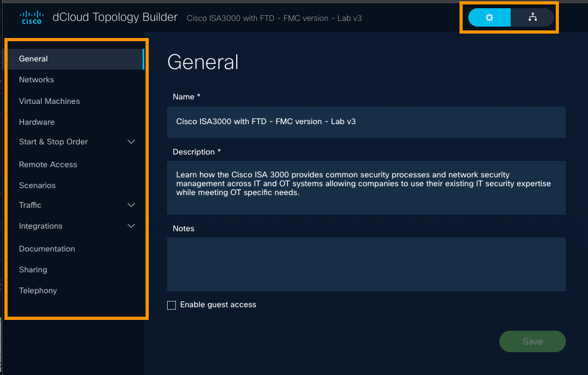
Task: Click into the Notes text area
Action: (x=366, y=264)
